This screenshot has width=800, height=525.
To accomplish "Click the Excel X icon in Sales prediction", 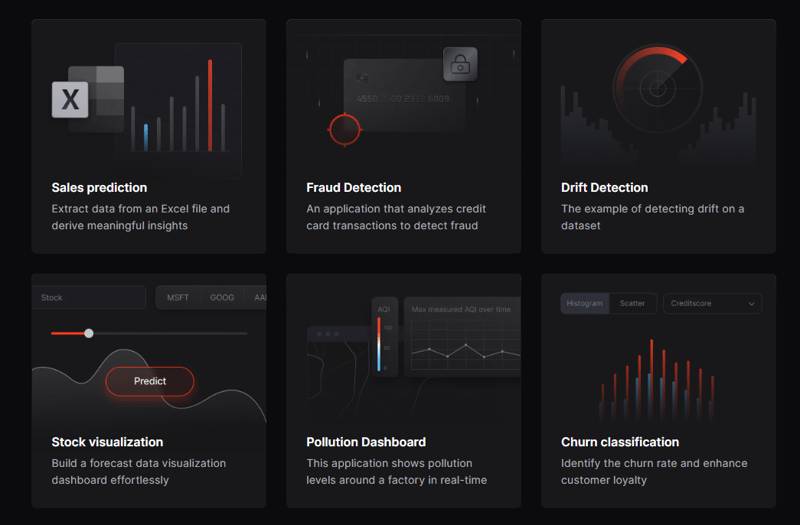I will (70, 100).
